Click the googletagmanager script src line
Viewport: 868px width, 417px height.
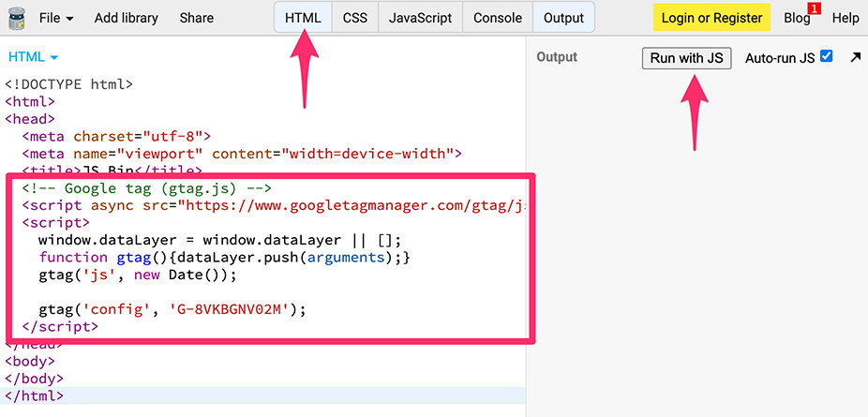pos(273,206)
